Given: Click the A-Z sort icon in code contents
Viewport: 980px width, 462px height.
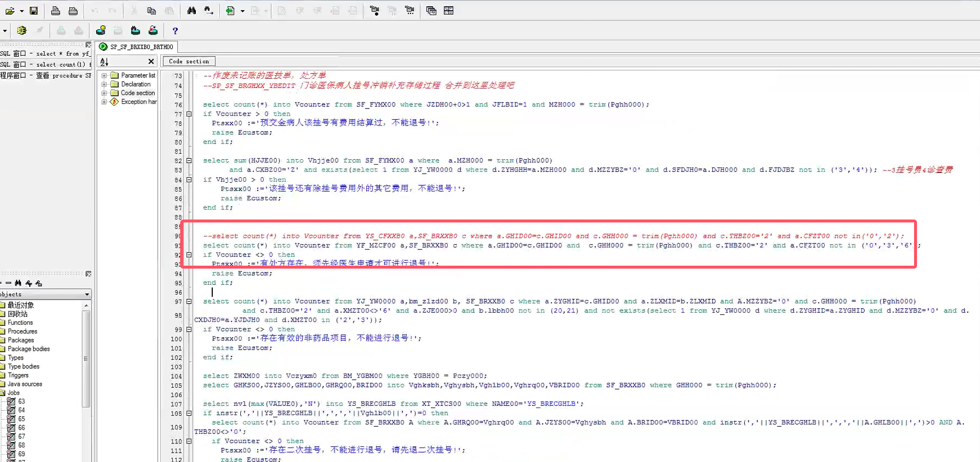Looking at the screenshot, I should (x=104, y=62).
